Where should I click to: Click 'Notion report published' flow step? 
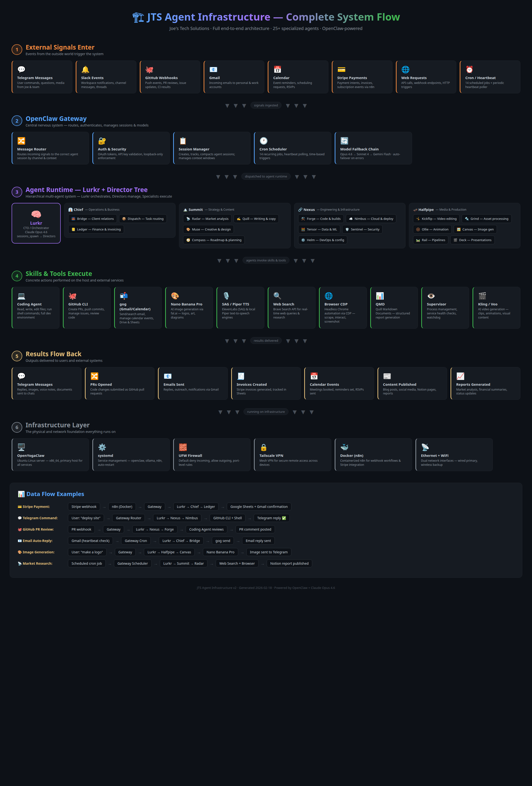[289, 564]
